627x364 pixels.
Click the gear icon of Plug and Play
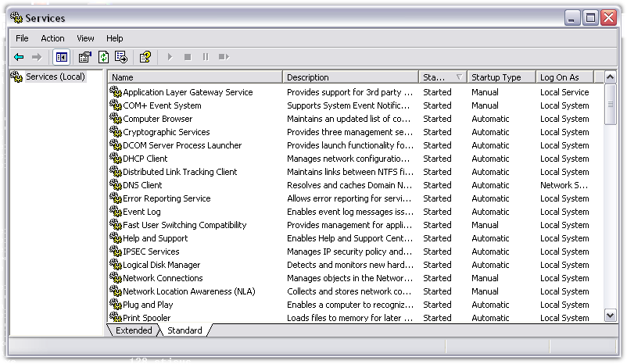click(116, 304)
